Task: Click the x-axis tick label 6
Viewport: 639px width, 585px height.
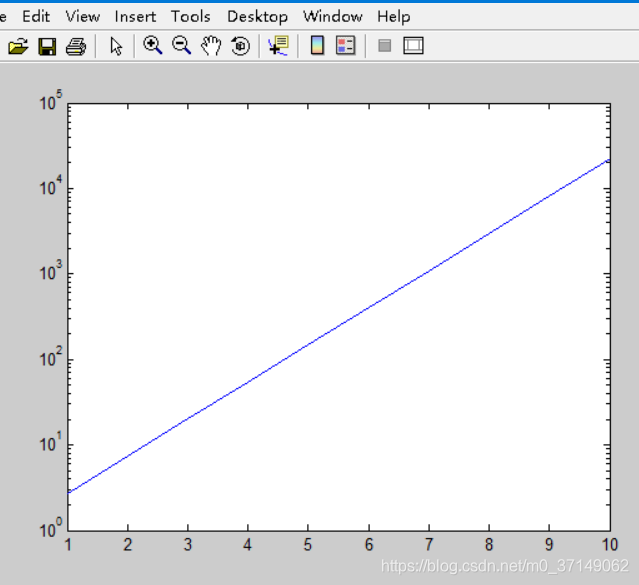Action: click(x=369, y=545)
